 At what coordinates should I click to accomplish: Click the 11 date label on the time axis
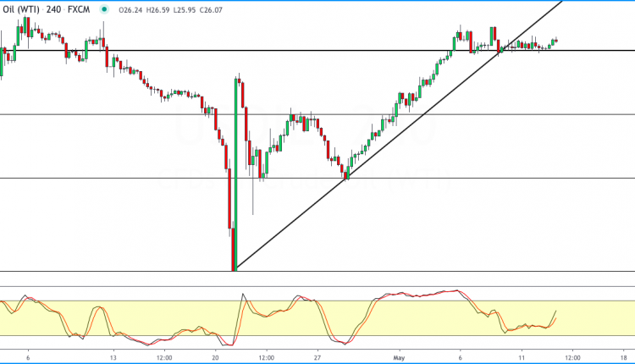(x=522, y=358)
